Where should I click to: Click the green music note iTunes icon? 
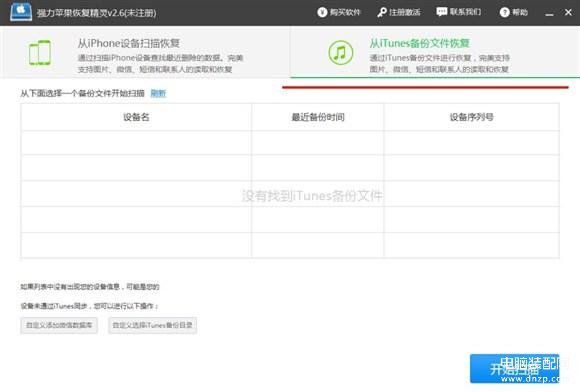tap(340, 53)
